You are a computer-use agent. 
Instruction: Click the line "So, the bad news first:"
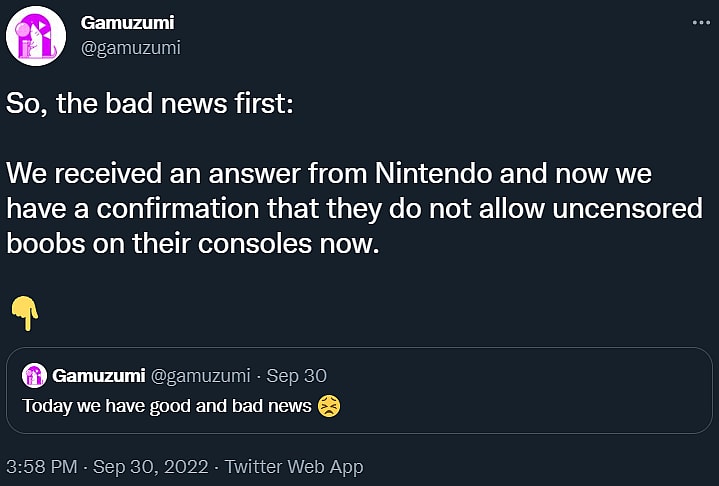coord(150,105)
